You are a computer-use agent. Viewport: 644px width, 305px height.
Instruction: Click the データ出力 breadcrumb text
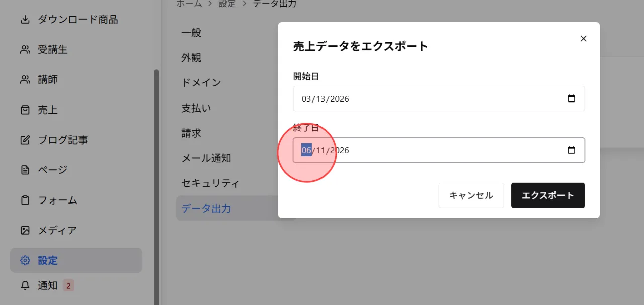tap(275, 4)
